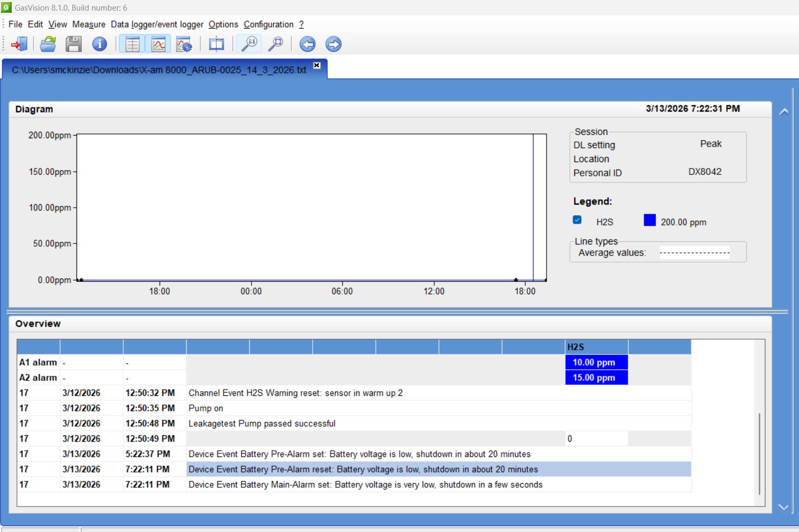Click the split view toolbar icon

point(216,44)
